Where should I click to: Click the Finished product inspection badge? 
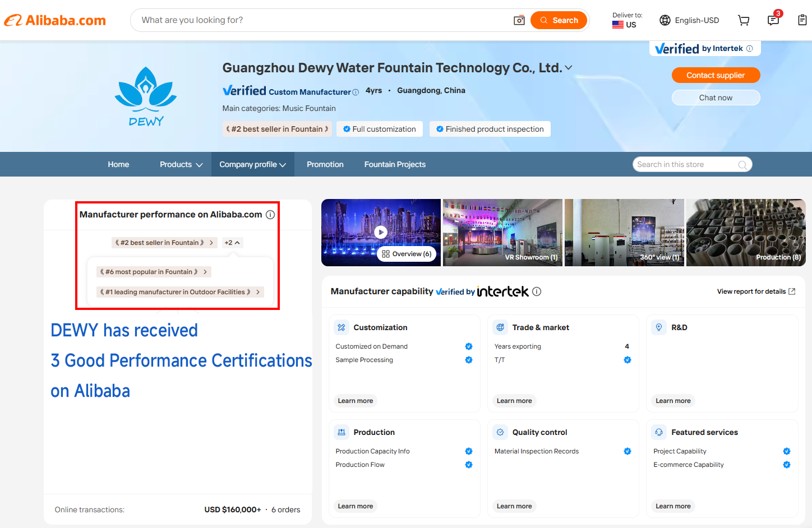tap(490, 129)
